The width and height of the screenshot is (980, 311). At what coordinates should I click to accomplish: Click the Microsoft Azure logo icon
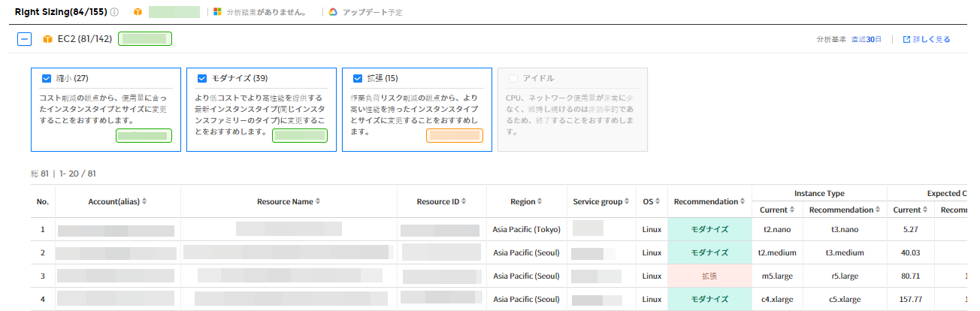[217, 12]
